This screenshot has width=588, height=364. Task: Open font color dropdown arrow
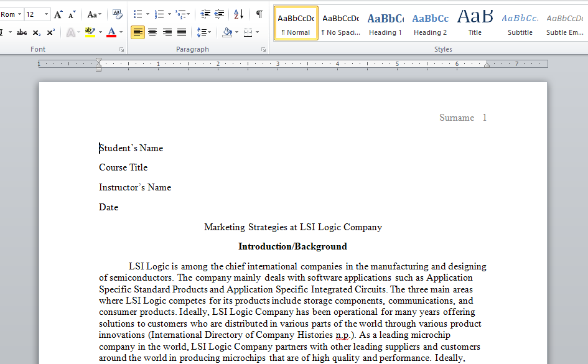click(x=121, y=32)
